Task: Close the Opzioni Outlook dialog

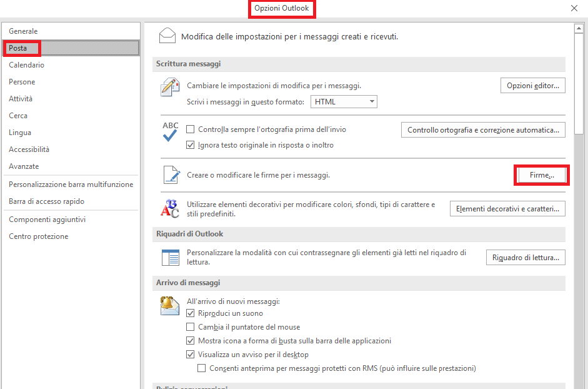Action: click(x=574, y=8)
